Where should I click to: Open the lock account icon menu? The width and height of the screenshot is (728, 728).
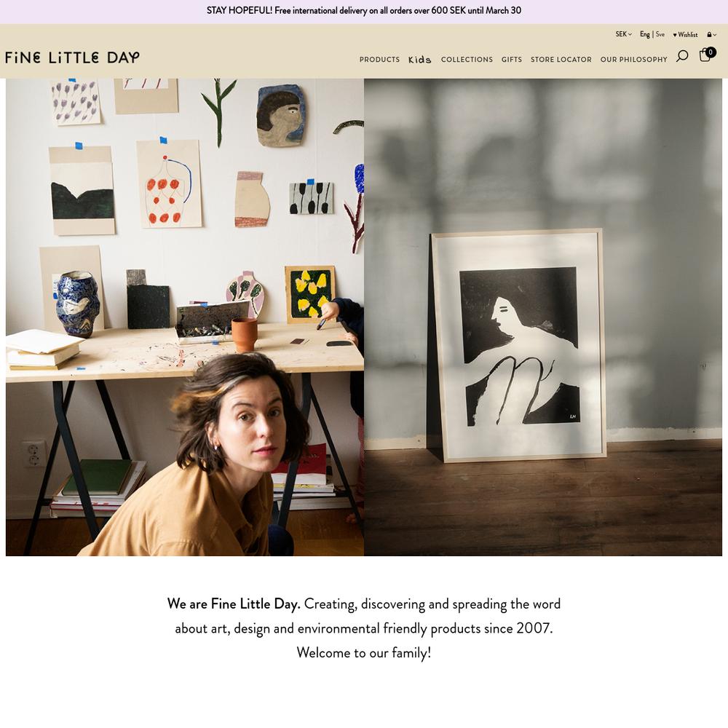709,35
